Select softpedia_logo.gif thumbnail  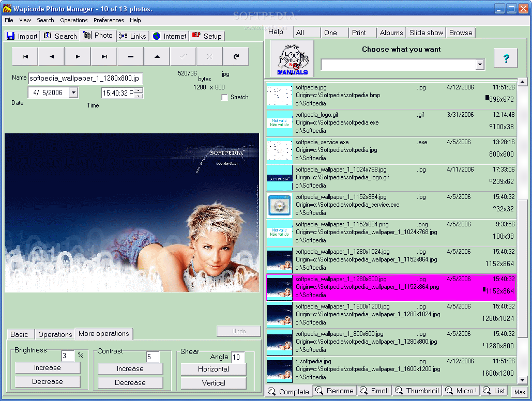tap(279, 122)
